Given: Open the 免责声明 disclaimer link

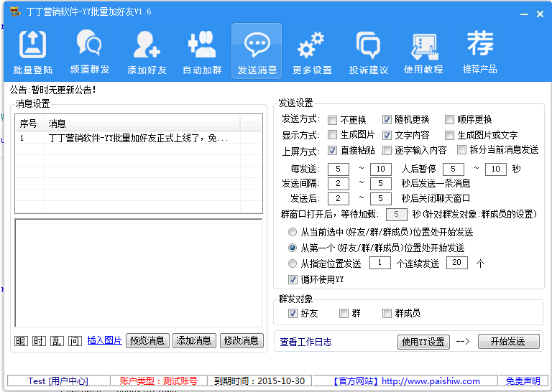Looking at the screenshot, I should 523,381.
